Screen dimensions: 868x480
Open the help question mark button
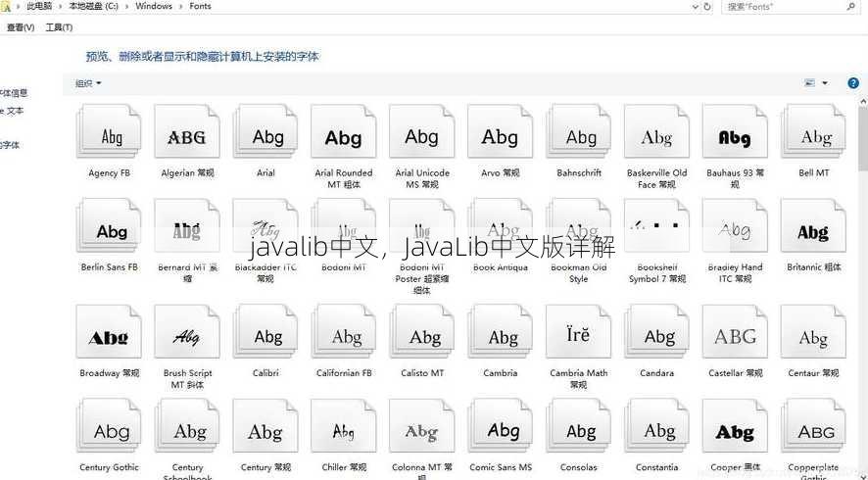(853, 83)
